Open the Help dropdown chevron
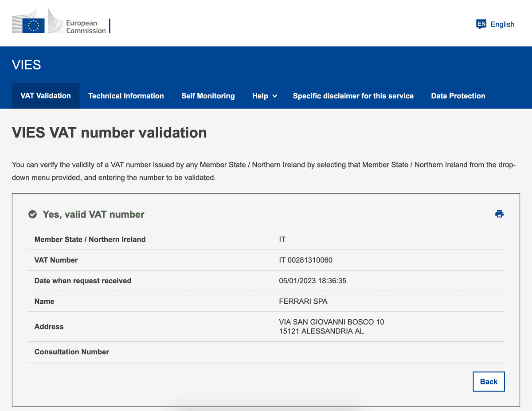 click(x=274, y=96)
